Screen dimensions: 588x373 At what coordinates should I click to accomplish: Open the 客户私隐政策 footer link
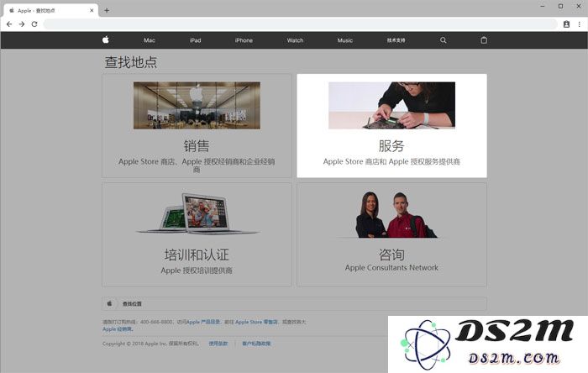coord(256,344)
